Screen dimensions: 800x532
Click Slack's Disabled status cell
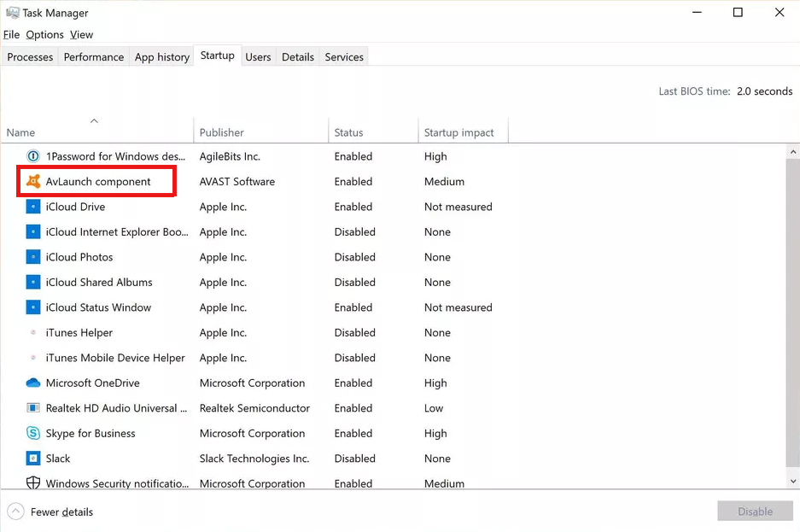tap(354, 458)
